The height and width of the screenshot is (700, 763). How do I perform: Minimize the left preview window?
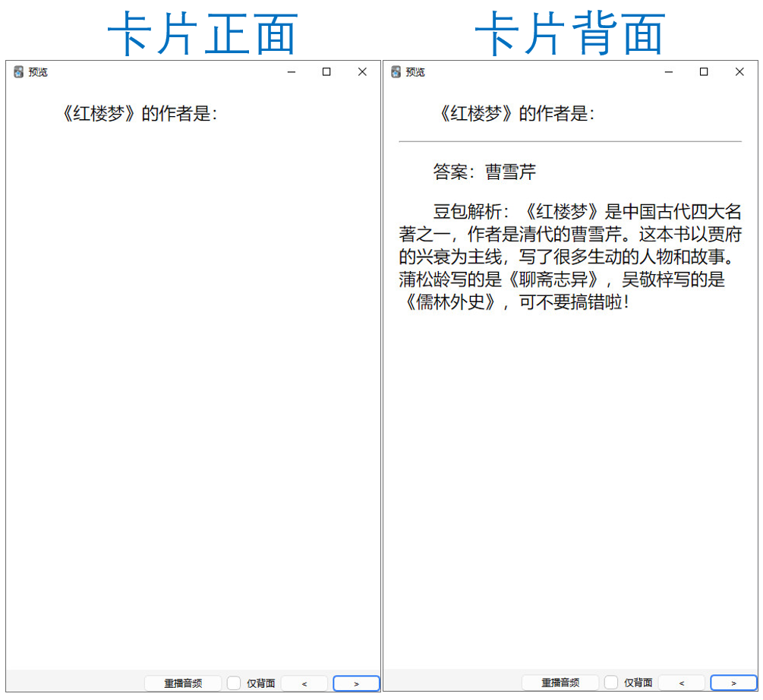tap(292, 72)
